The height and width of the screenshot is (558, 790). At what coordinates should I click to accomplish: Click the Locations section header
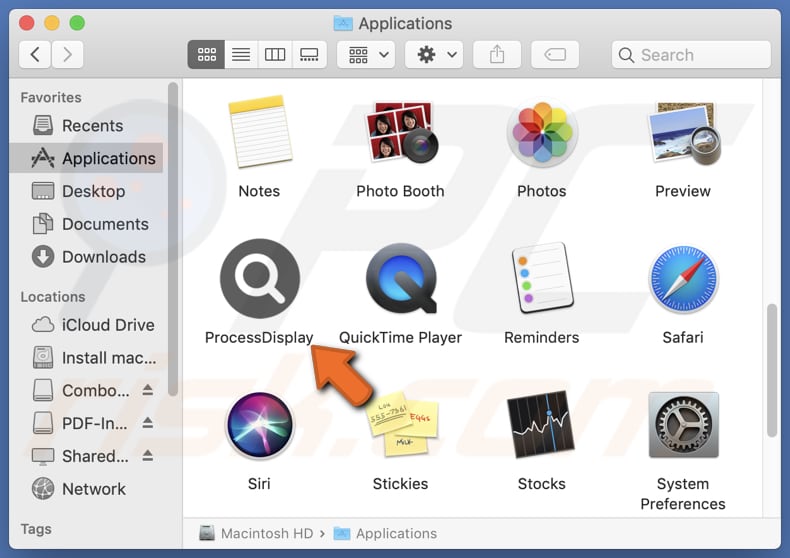[x=53, y=297]
